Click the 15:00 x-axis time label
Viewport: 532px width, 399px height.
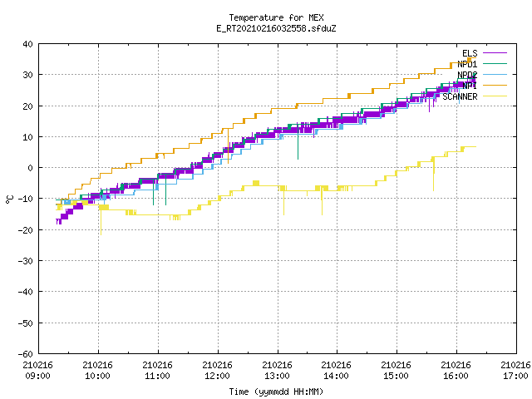396,376
